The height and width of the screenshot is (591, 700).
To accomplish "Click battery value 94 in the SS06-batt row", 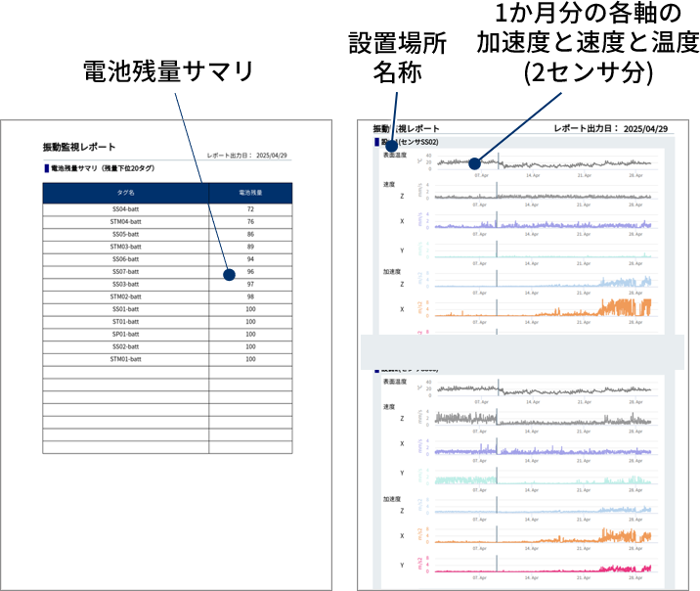I will [250, 259].
